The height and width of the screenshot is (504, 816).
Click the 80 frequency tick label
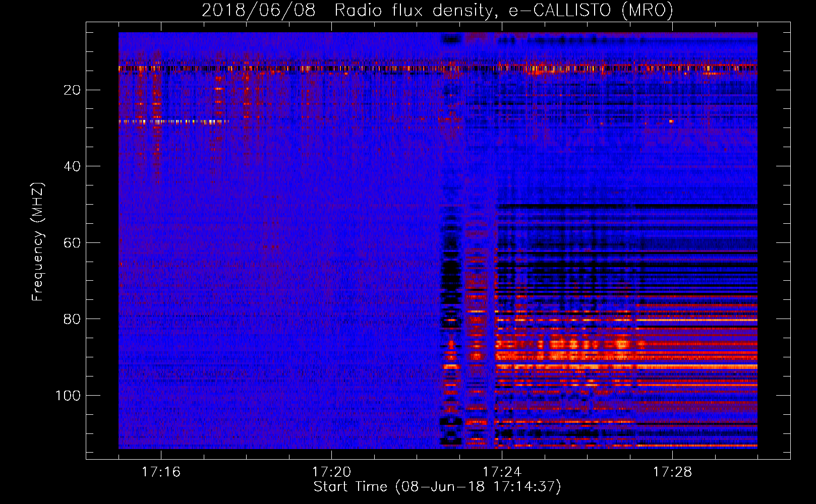point(72,319)
